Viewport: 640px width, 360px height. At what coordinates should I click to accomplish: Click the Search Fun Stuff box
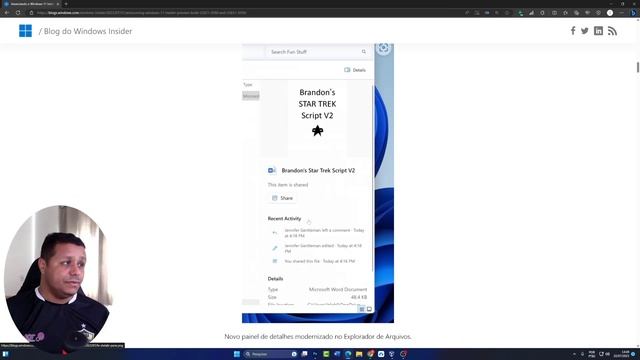tap(317, 52)
